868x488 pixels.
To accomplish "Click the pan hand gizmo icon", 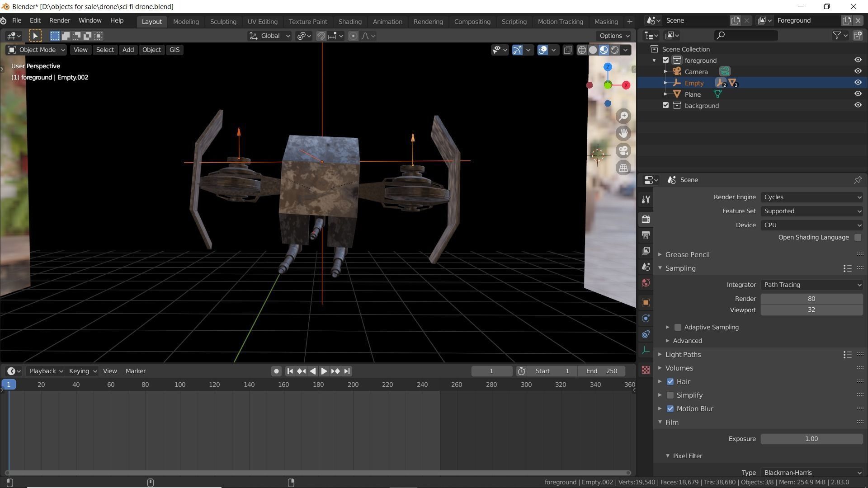I will tap(623, 133).
